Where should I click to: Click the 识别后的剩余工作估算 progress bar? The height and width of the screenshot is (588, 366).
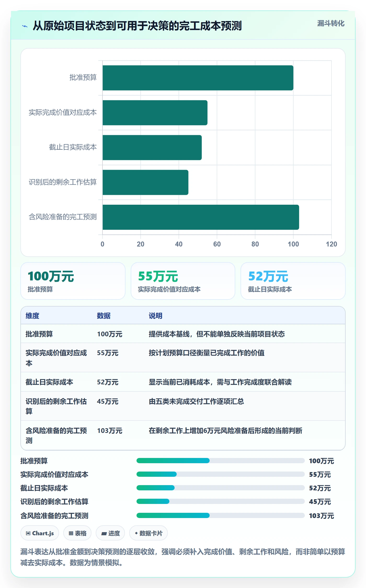click(x=220, y=501)
